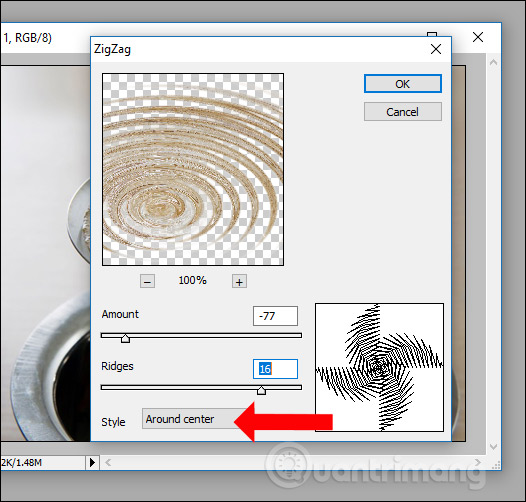Close the ZigZag dialog with X
Viewport: 526px width, 502px height.
[x=436, y=49]
